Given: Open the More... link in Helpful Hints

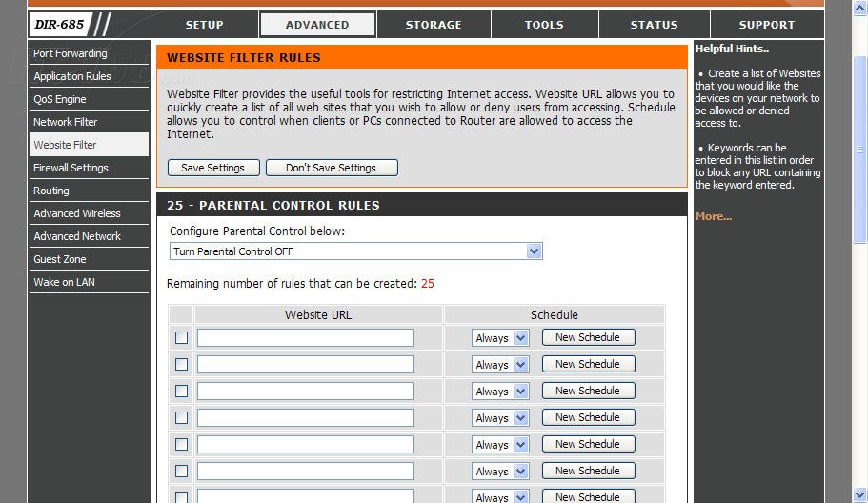Looking at the screenshot, I should 714,216.
